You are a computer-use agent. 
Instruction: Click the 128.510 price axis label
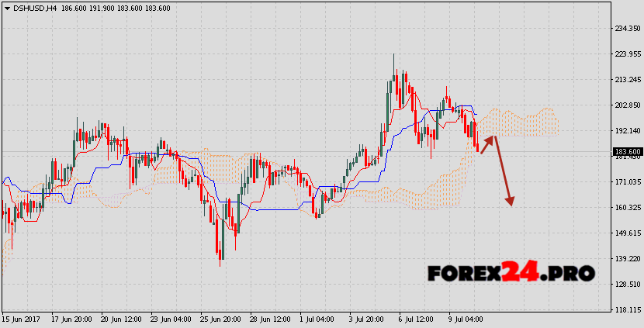626,284
